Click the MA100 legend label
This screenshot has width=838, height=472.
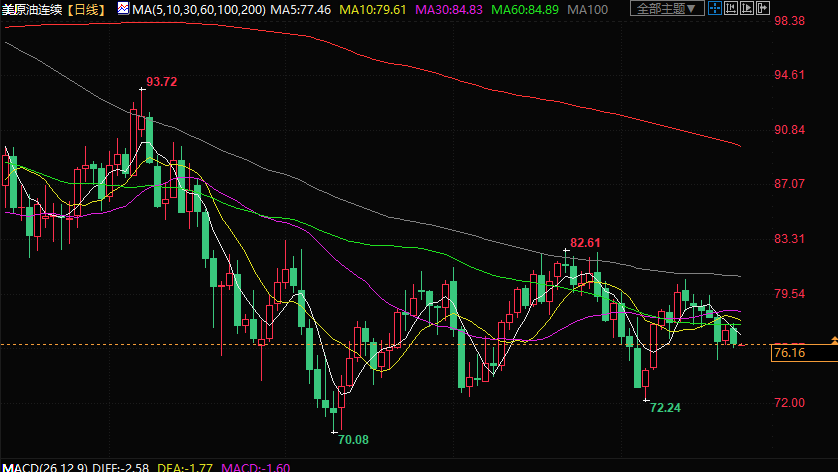(587, 8)
